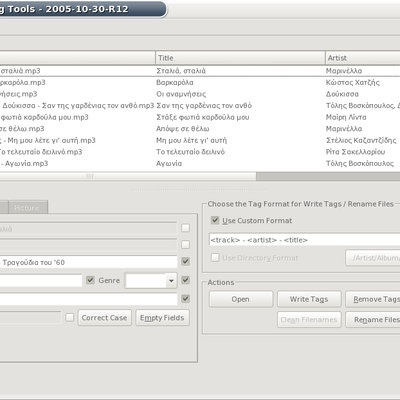Sort the list by Title column header
Image resolution: width=400 pixels, height=400 pixels.
coord(240,58)
